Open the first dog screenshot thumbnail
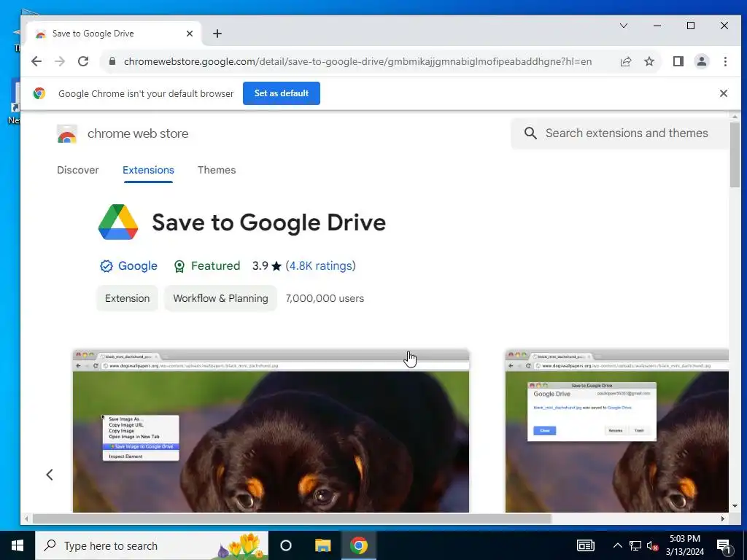Image resolution: width=747 pixels, height=560 pixels. pos(271,431)
